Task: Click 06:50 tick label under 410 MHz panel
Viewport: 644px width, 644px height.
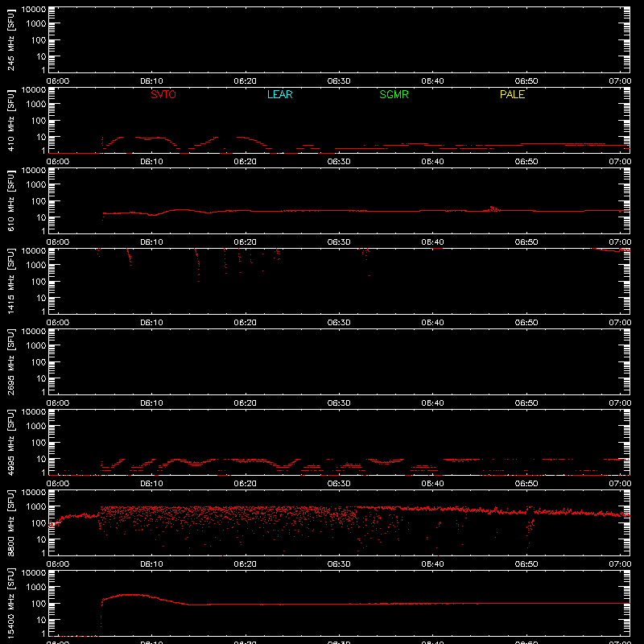Action: coord(526,162)
